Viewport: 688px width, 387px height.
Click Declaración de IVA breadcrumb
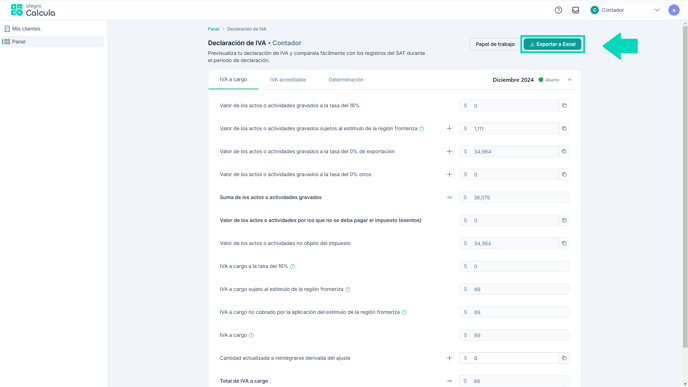[247, 29]
